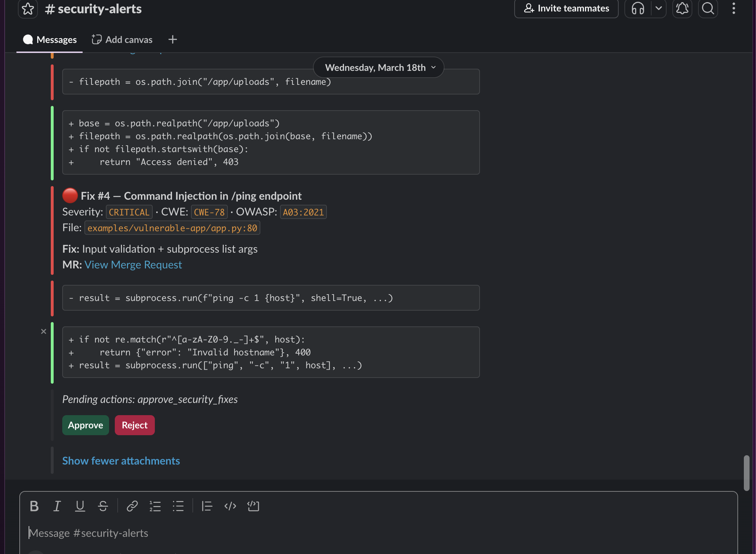Expand huddle options dropdown arrow
Image resolution: width=756 pixels, height=554 pixels.
(x=658, y=8)
